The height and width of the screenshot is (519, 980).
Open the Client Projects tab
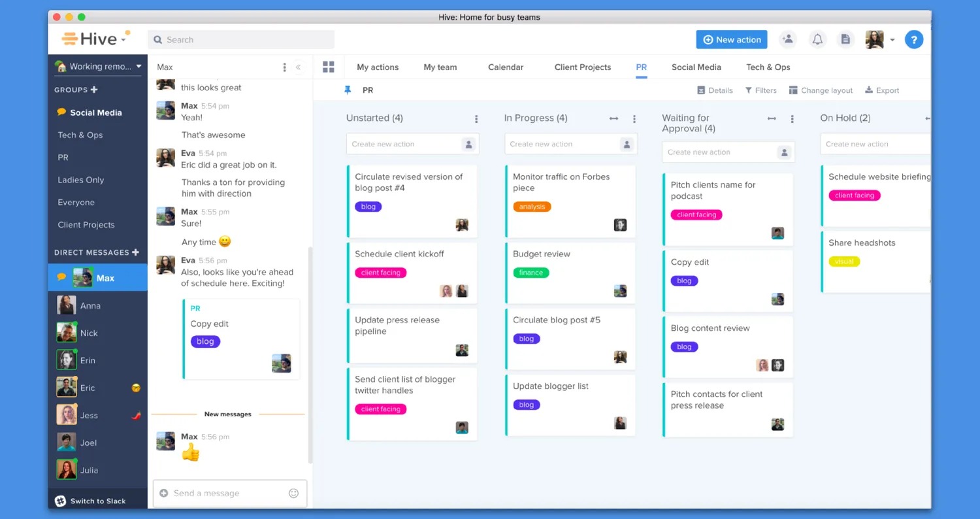click(582, 67)
